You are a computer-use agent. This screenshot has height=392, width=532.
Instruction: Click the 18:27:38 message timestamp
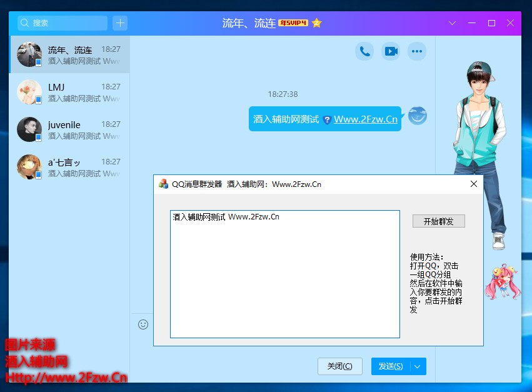(x=283, y=94)
